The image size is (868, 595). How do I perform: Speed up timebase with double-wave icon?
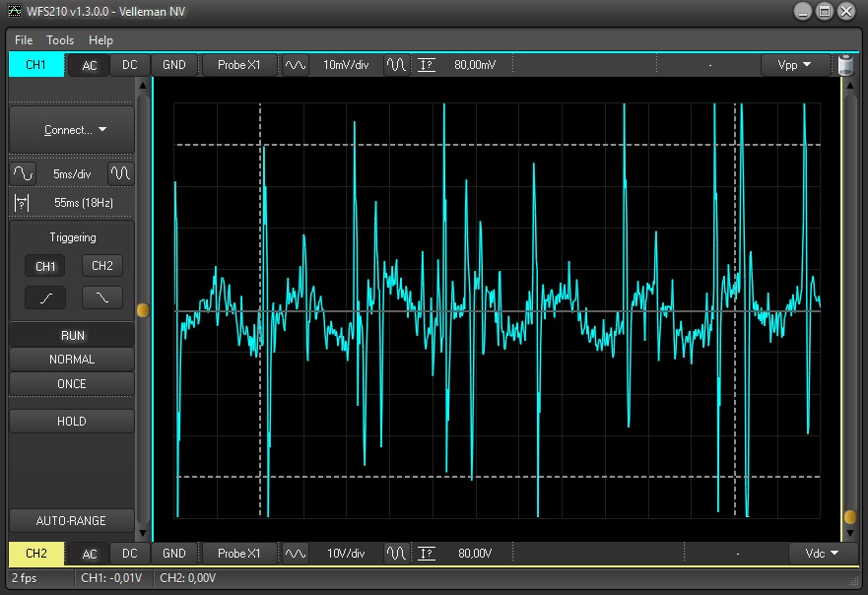(120, 173)
